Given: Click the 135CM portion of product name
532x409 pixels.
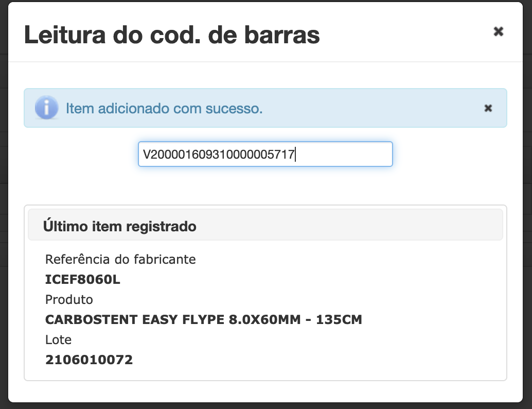Looking at the screenshot, I should coord(339,320).
